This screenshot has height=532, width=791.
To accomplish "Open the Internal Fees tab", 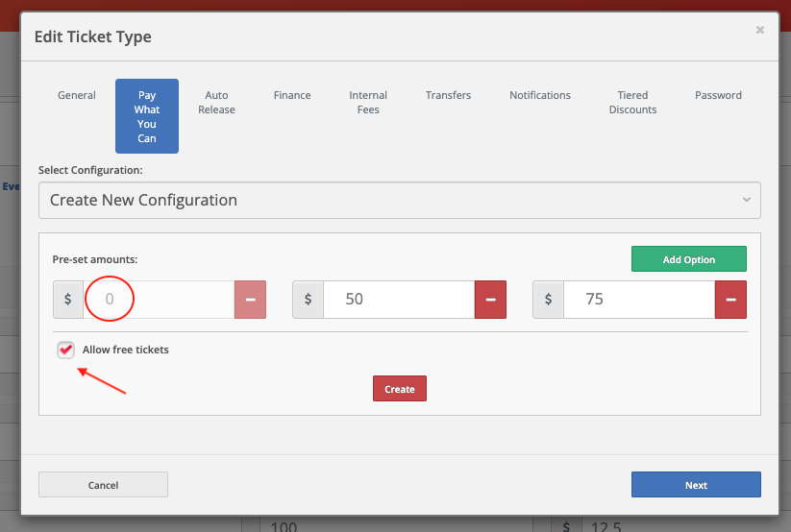I will coord(368,102).
